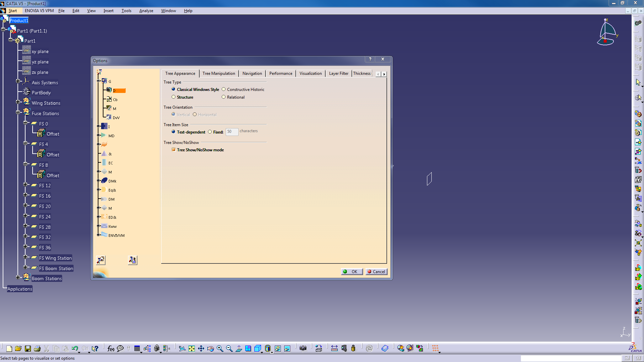This screenshot has width=644, height=362.
Task: Click OK in the Options dialog
Action: tap(352, 272)
